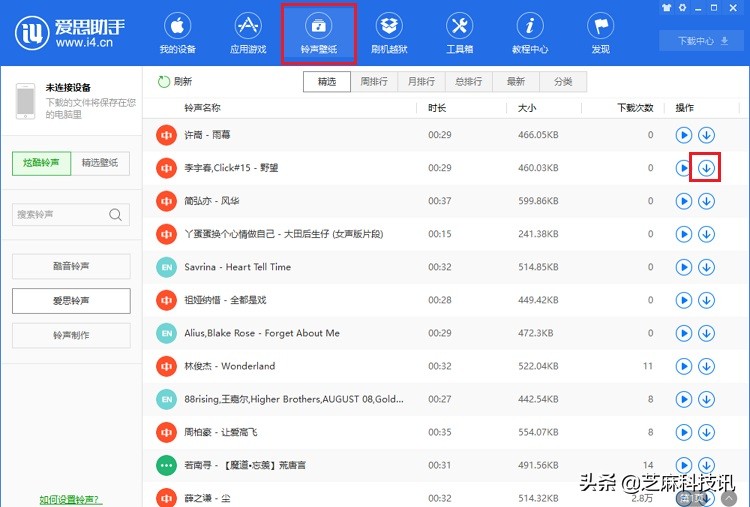750x507 pixels.
Task: Open the skin (shirt) icon in title bar
Action: pos(666,8)
